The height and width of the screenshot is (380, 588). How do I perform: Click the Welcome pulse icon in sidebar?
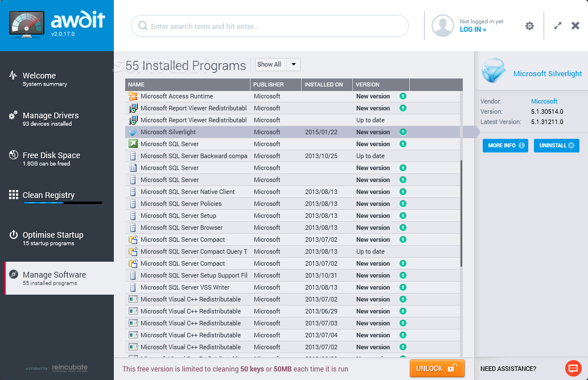(13, 75)
